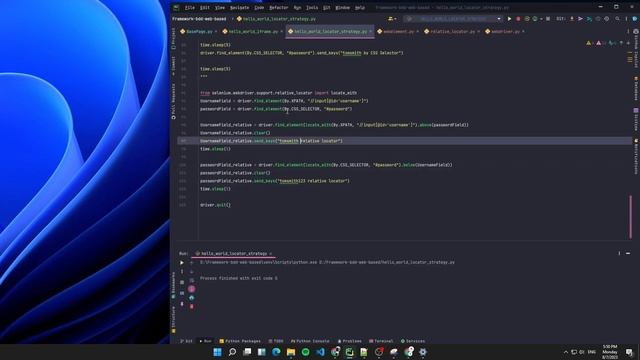Open Visual Studio Code from taskbar

coord(320,352)
